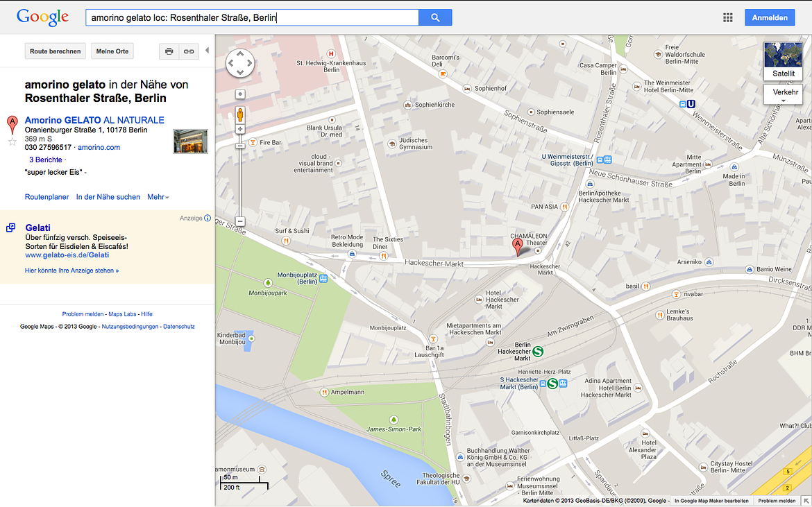Click the James-Simon-Park tree icon
Image resolution: width=812 pixels, height=507 pixels.
394,420
